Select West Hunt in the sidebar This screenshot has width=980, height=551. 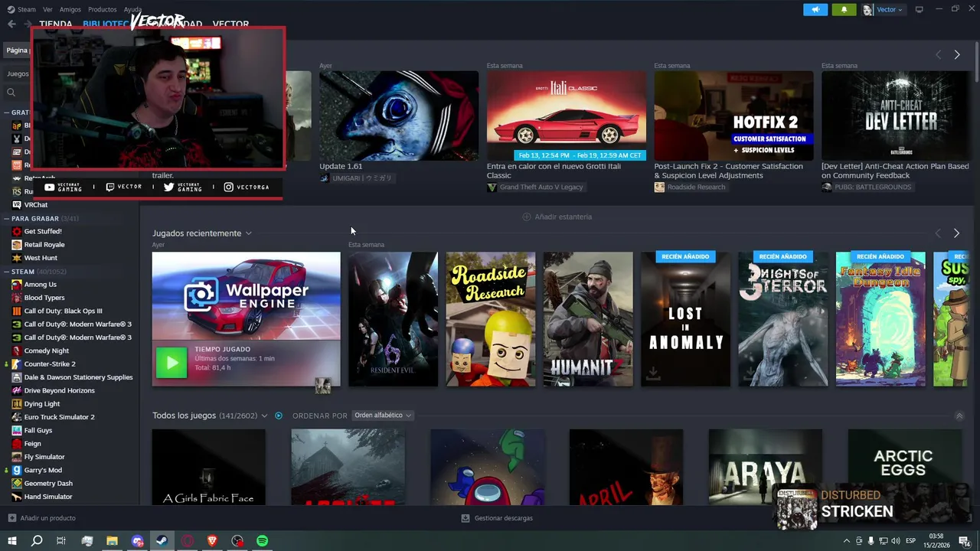point(41,258)
